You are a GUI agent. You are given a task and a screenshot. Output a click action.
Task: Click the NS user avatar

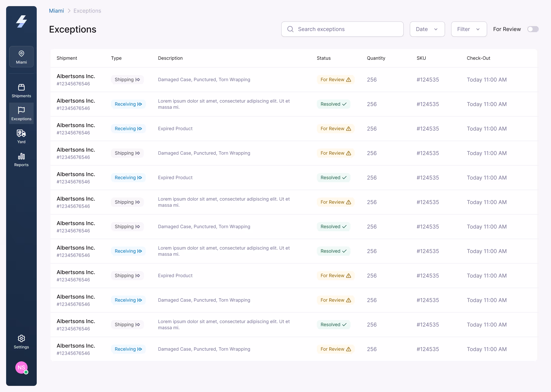coord(21,367)
